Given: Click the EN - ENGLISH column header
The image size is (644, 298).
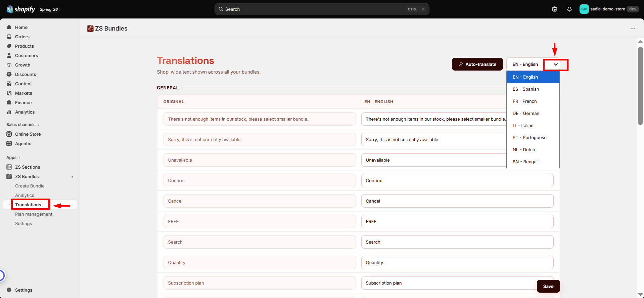Looking at the screenshot, I should click(379, 102).
